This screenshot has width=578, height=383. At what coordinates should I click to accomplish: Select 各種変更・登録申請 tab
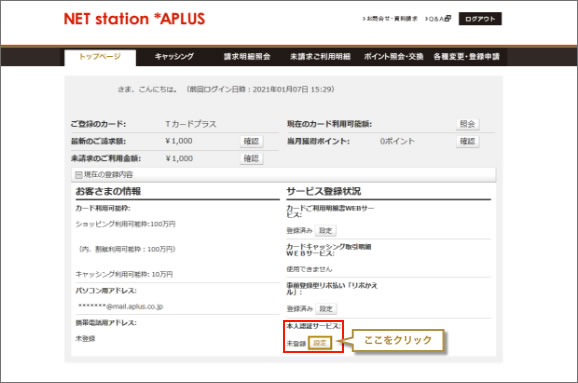coord(466,57)
